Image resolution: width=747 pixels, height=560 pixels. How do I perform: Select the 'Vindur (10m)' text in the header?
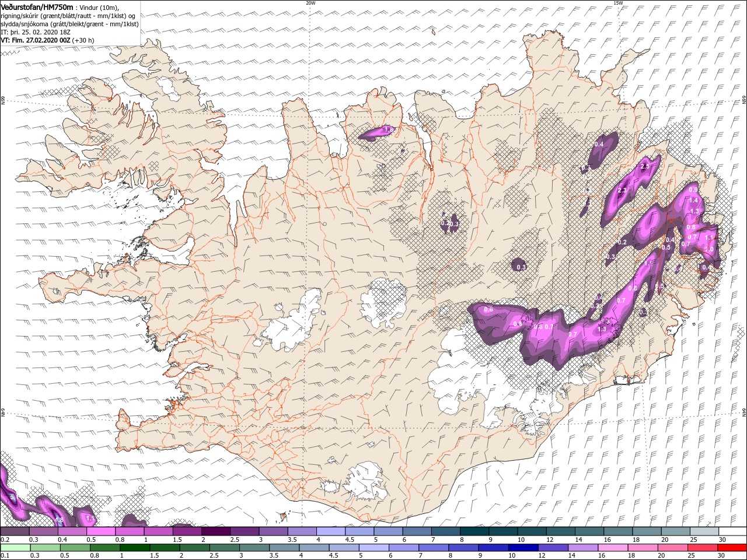click(x=99, y=7)
